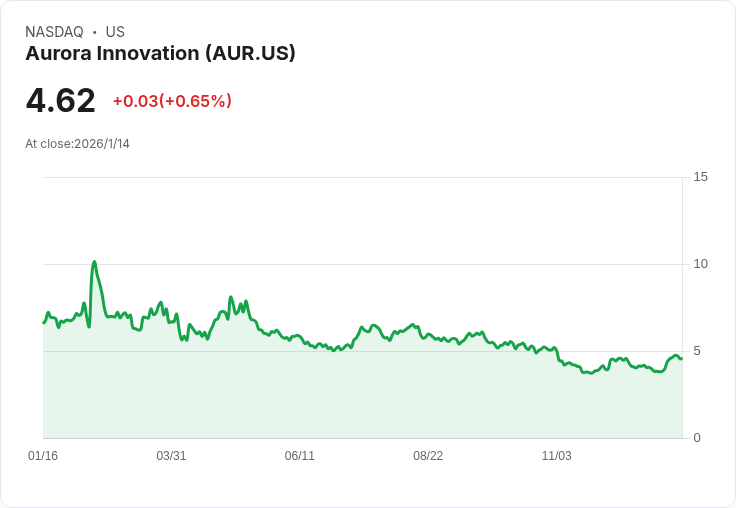736x508 pixels.
Task: Click the 5 label on the price axis
Action: click(697, 351)
